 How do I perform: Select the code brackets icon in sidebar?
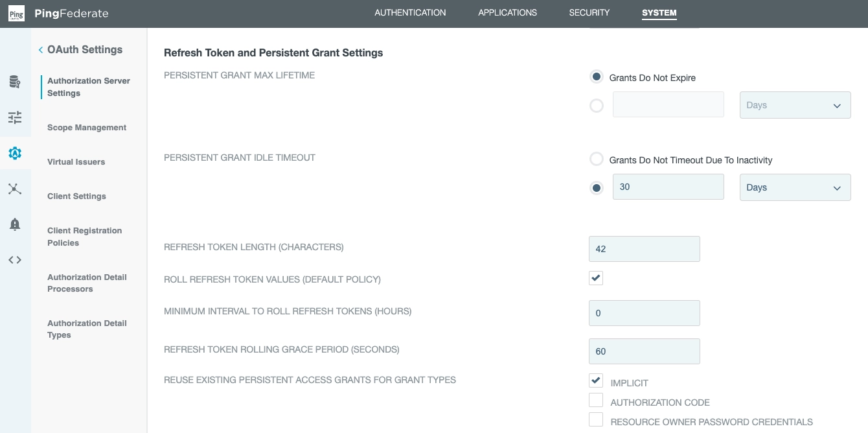tap(16, 260)
